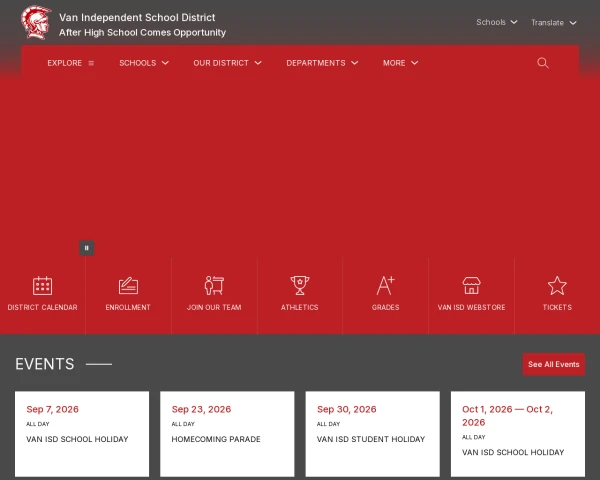600x480 pixels.
Task: Open the Grades A+ icon
Action: 385,286
